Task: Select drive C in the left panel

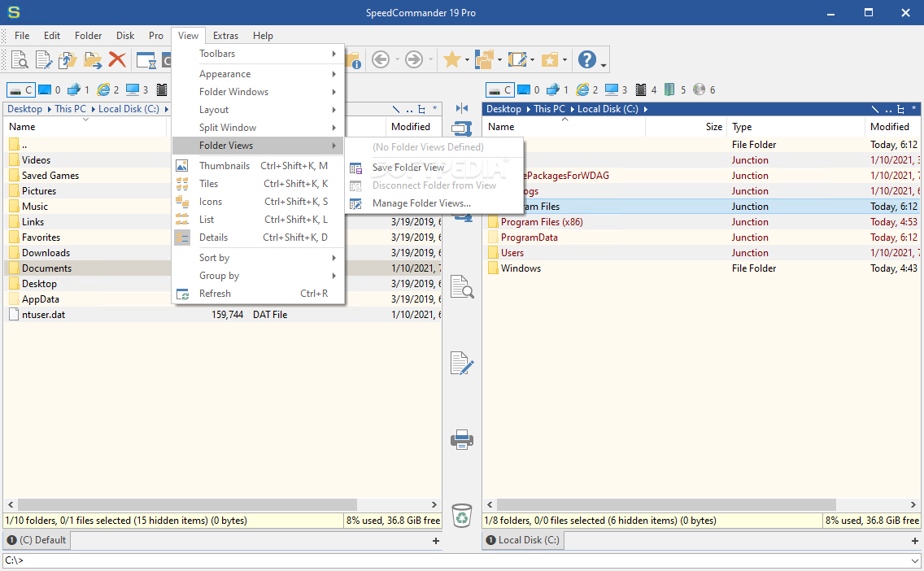Action: [x=20, y=89]
